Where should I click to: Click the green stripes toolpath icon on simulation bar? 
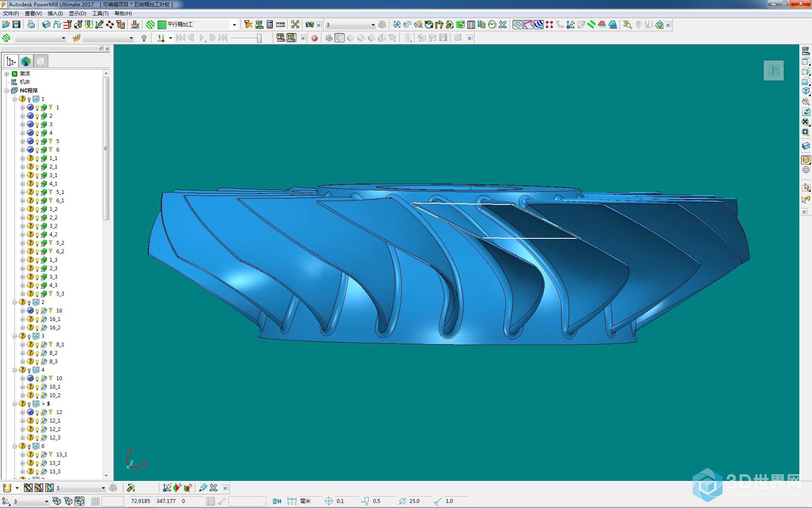click(6, 38)
